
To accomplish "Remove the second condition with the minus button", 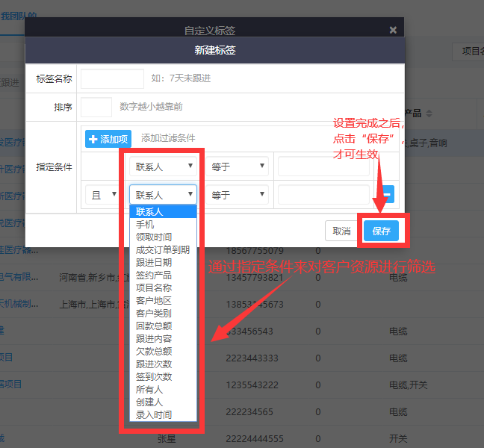I will [x=388, y=194].
